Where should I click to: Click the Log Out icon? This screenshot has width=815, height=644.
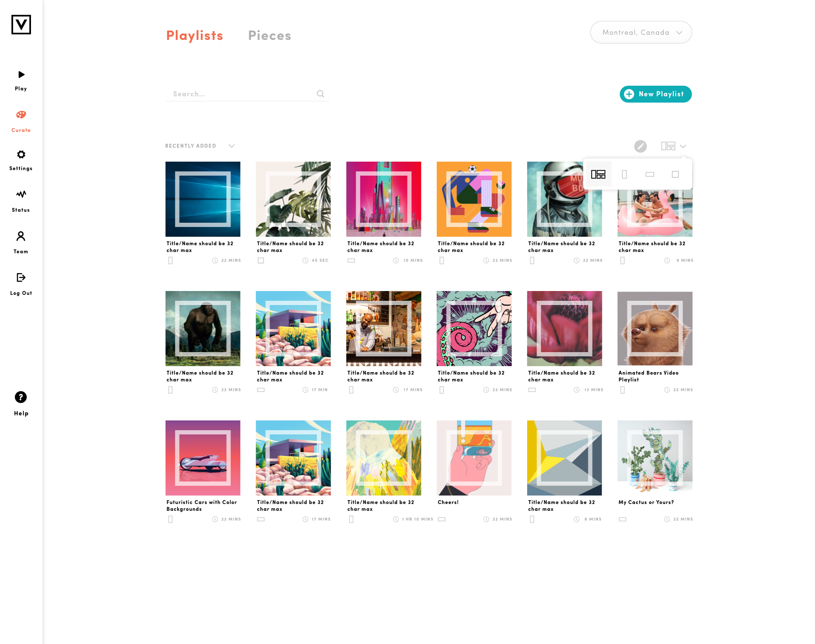(21, 277)
